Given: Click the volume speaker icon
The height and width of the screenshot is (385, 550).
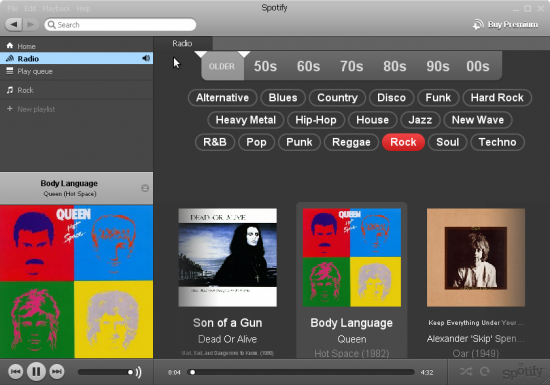Looking at the screenshot, I should coord(139,372).
